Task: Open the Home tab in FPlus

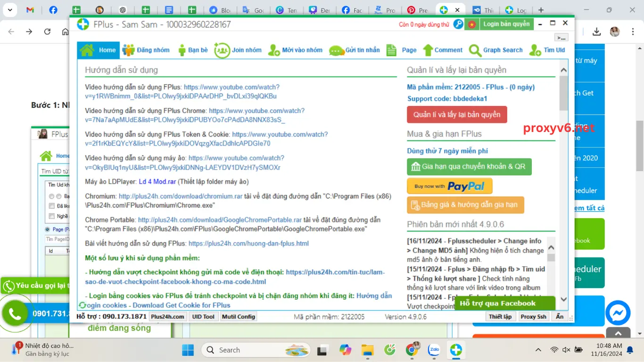Action: pos(98,50)
